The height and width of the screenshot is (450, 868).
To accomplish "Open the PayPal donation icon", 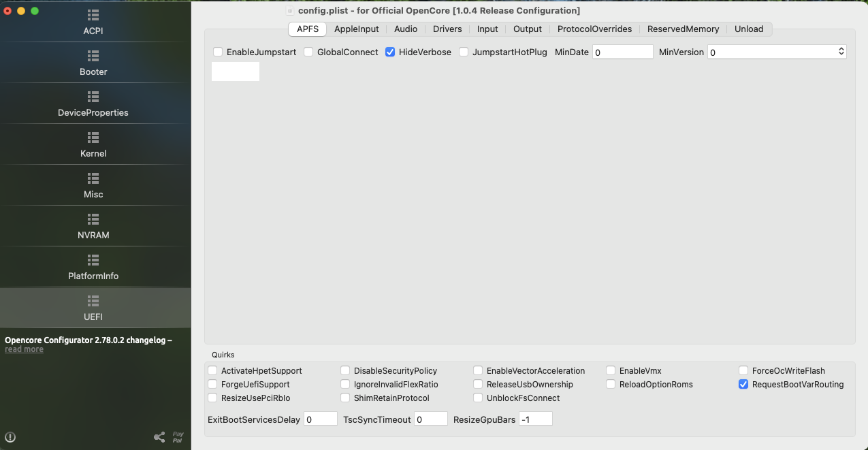I will 177,437.
